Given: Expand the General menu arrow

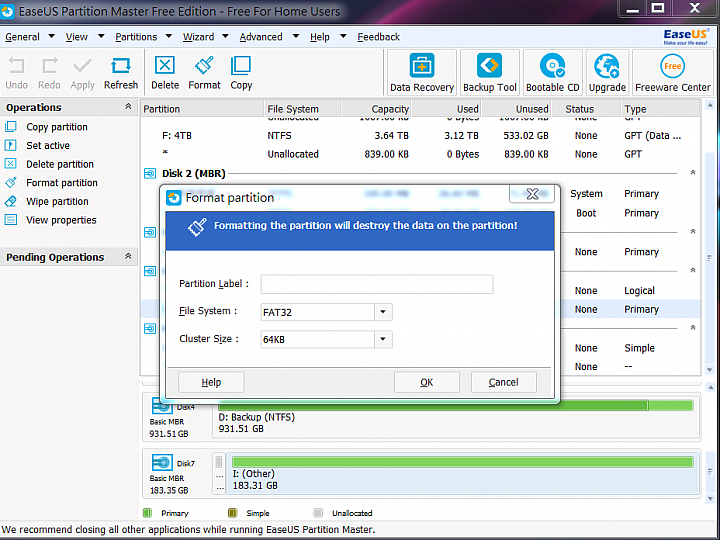Looking at the screenshot, I should click(51, 36).
